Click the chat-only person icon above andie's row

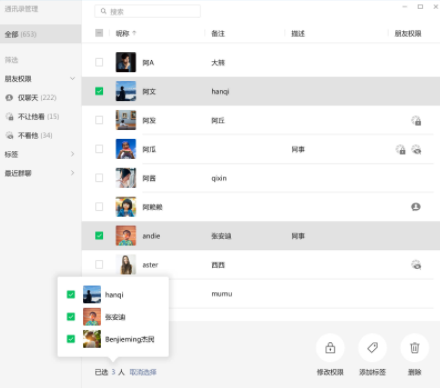pyautogui.click(x=416, y=207)
